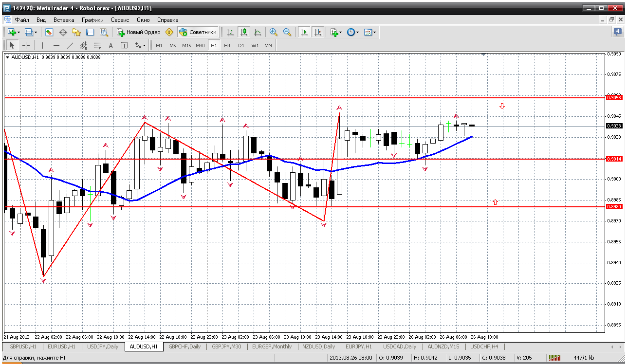Click the status bar time '2013.08.26 08:00'
Viewport: 627px width, 364px height.
point(350,358)
